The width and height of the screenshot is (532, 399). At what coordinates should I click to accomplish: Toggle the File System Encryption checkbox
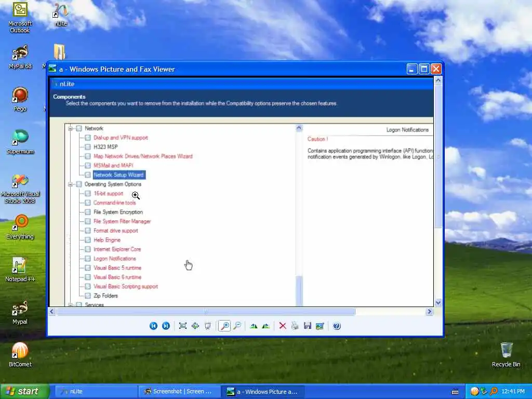tap(88, 212)
